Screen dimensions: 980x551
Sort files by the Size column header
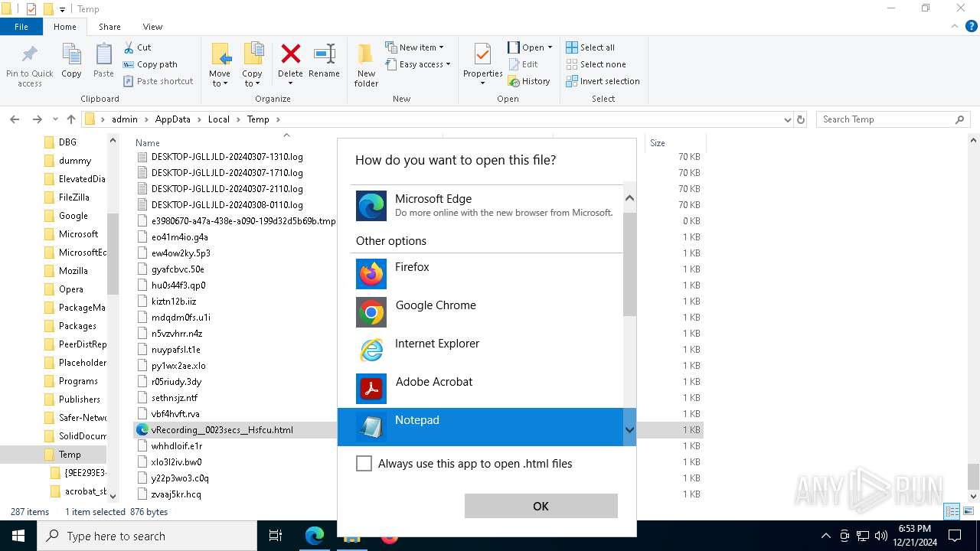click(x=658, y=143)
